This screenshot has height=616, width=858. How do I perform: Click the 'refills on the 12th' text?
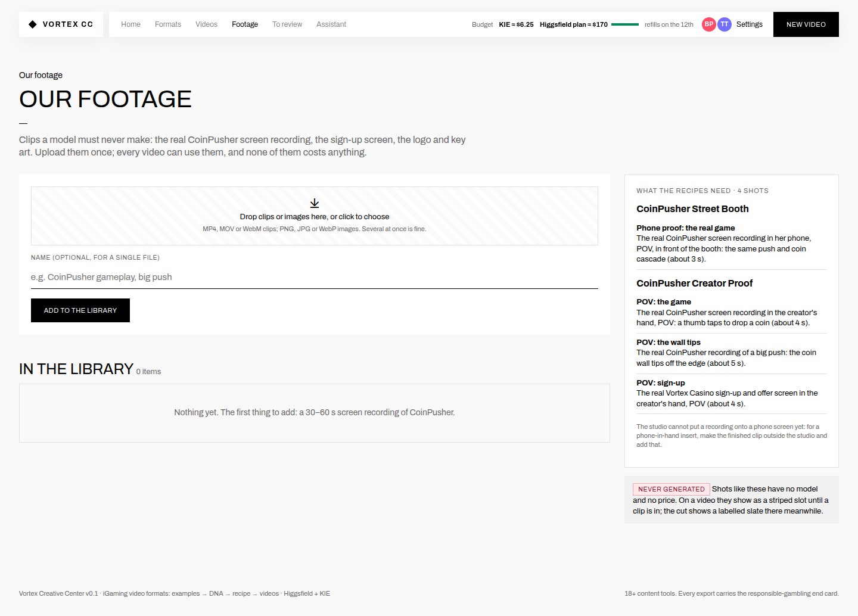669,24
